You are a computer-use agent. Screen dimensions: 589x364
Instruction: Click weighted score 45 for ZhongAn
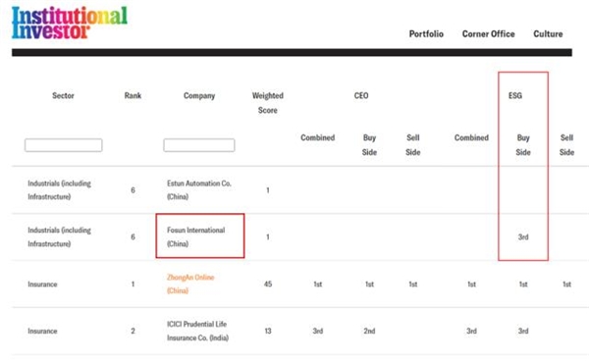pos(268,285)
